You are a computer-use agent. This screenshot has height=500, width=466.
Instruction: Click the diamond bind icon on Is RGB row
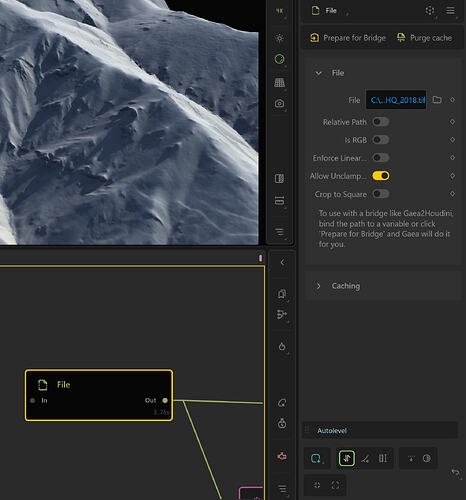pyautogui.click(x=452, y=140)
